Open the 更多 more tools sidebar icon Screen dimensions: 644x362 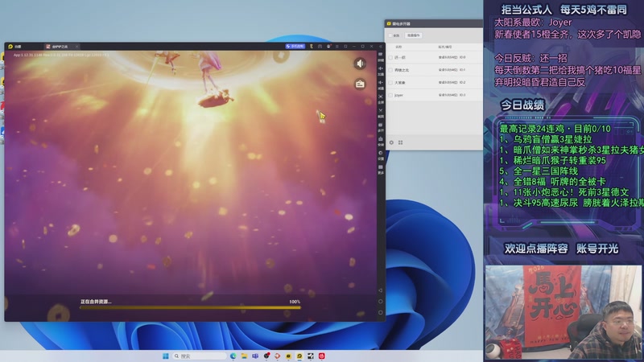point(381,170)
